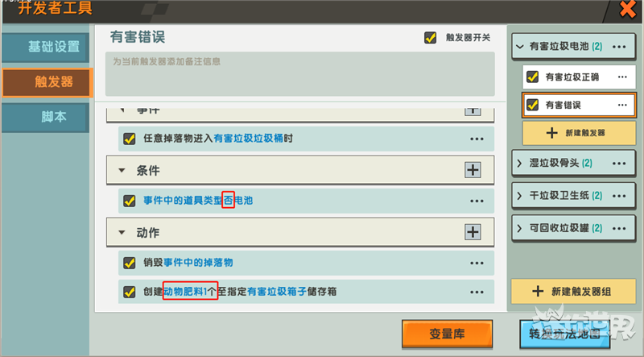The height and width of the screenshot is (357, 644).
Task: Click 新建触发器组 to add a group
Action: [573, 291]
